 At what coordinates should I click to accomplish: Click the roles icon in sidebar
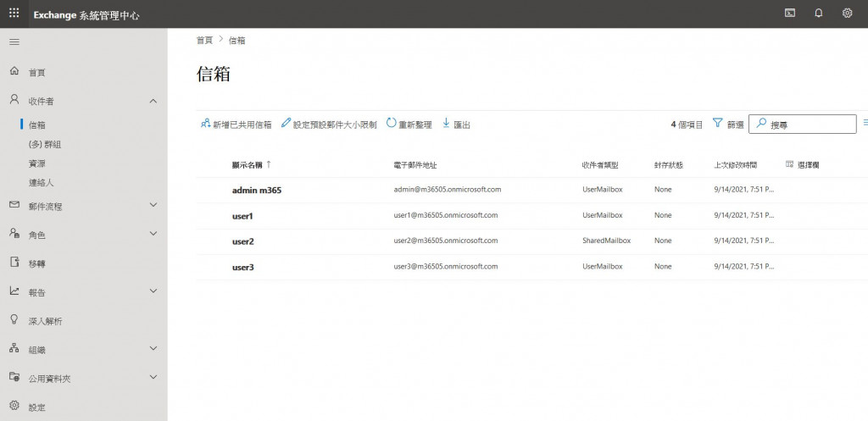[x=14, y=234]
